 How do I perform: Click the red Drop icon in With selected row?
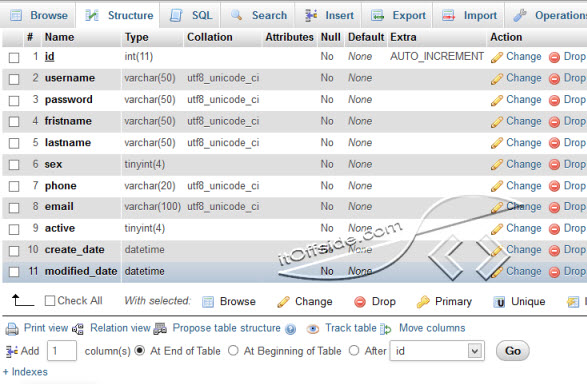pos(360,302)
